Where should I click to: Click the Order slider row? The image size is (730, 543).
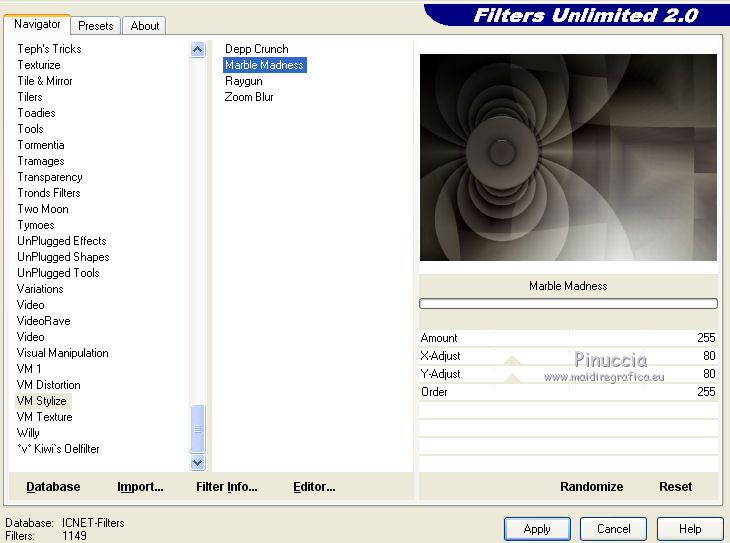[568, 392]
